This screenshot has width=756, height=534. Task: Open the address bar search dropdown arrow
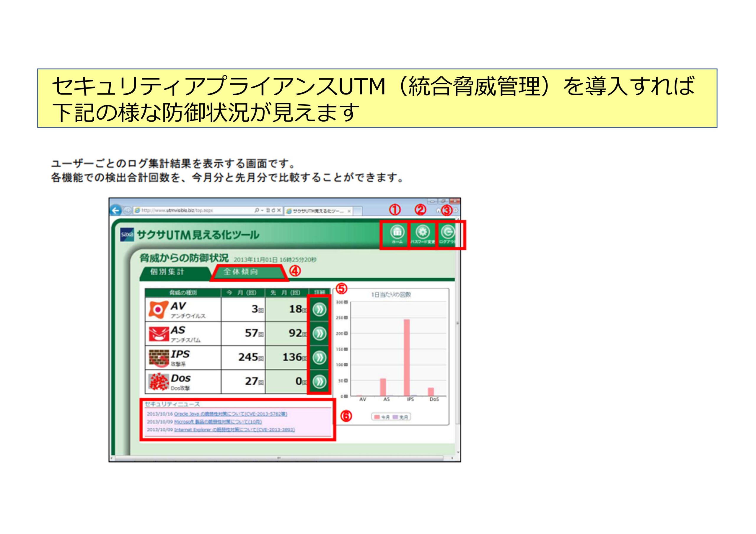(263, 210)
